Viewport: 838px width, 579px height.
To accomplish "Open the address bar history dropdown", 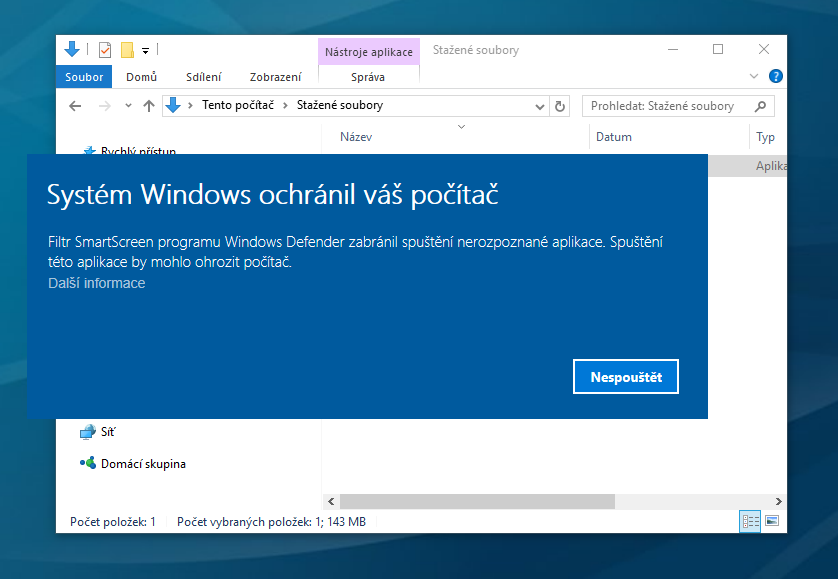I will click(540, 107).
